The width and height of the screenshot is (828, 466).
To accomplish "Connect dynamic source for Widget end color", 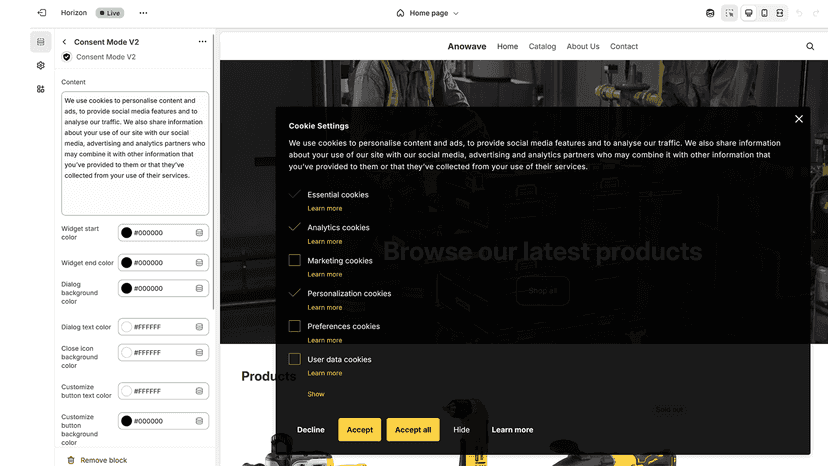I will (x=199, y=263).
